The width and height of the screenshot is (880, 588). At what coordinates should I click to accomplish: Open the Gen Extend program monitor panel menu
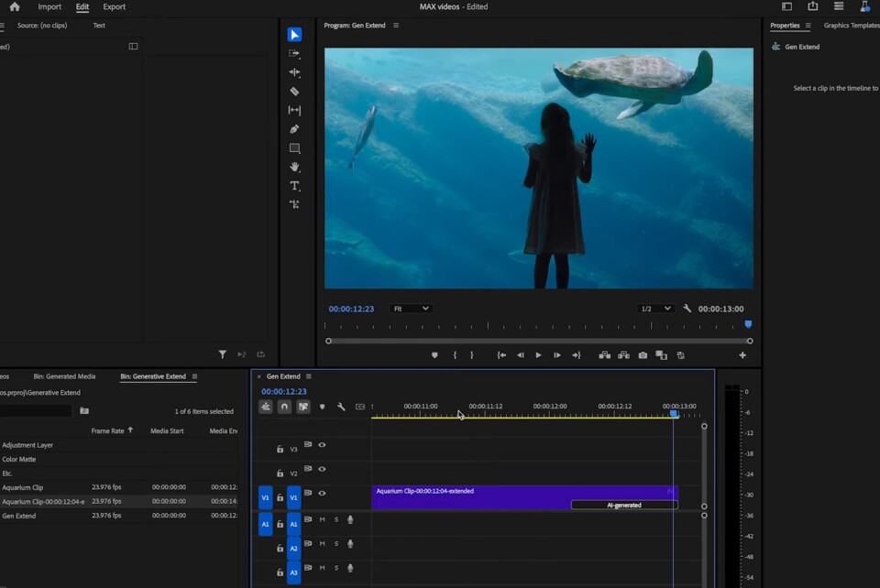[x=396, y=26]
